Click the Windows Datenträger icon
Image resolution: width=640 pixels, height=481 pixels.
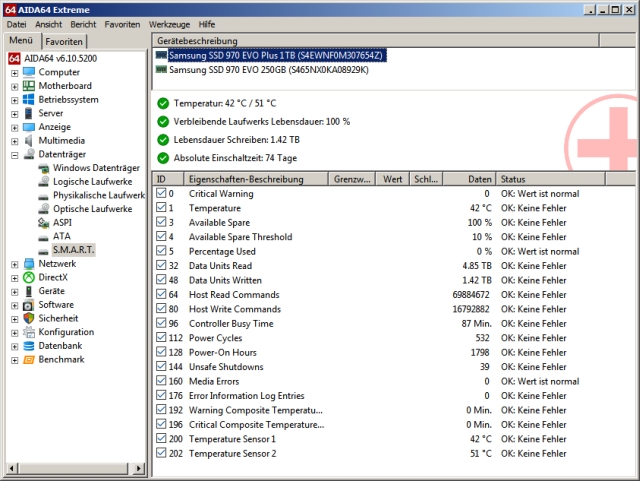[x=43, y=168]
